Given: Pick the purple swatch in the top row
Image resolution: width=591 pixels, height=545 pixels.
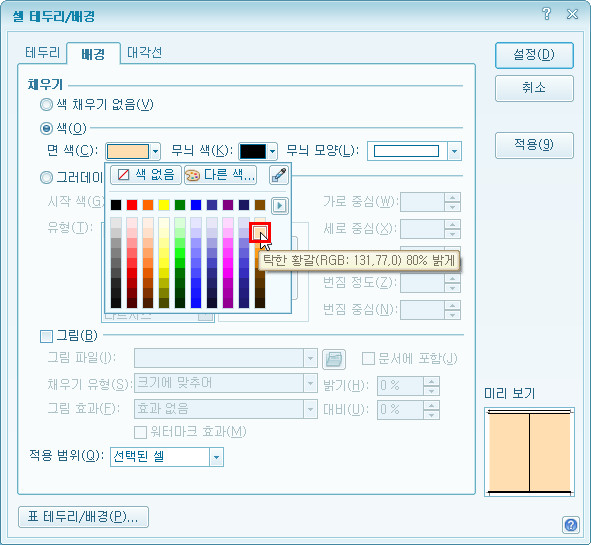Looking at the screenshot, I should click(228, 205).
